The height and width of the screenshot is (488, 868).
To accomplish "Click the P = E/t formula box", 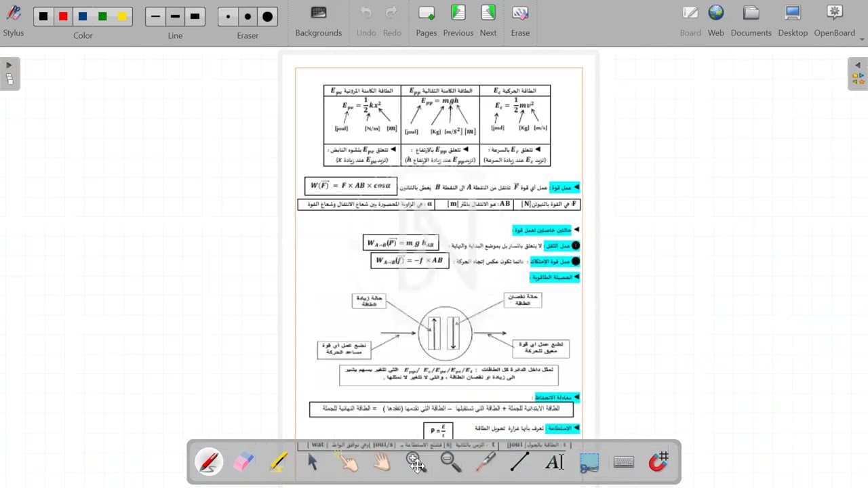I will [x=438, y=430].
